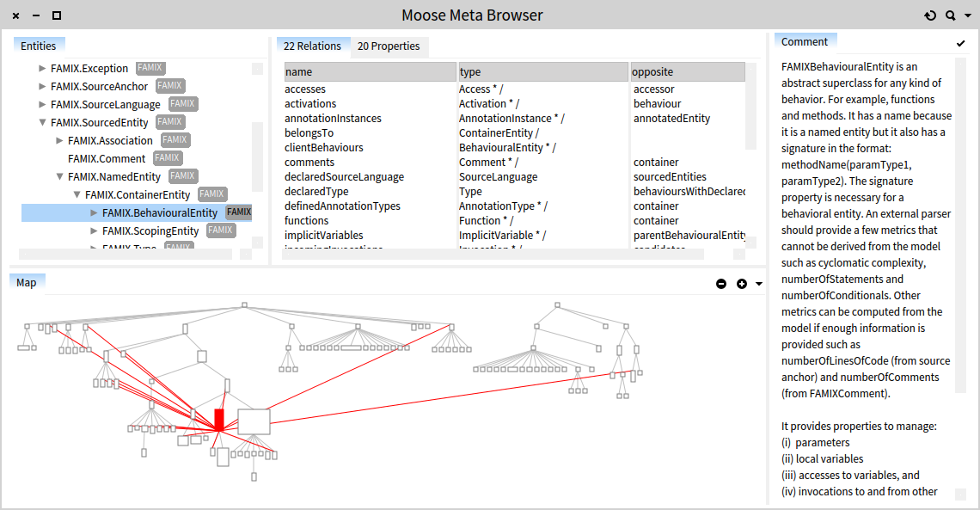Image resolution: width=980 pixels, height=510 pixels.
Task: Expand the FAMIX.BehaviouralEntity tree node
Action: pyautogui.click(x=94, y=213)
